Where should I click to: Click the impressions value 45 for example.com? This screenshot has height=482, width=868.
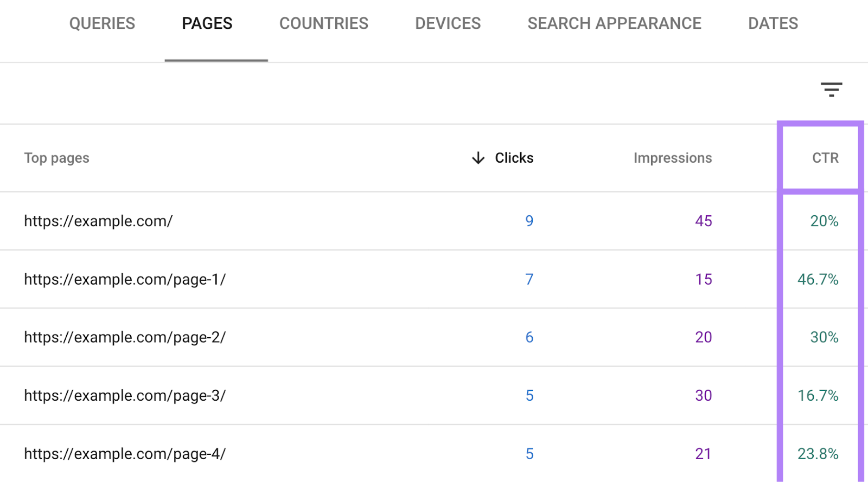(704, 221)
